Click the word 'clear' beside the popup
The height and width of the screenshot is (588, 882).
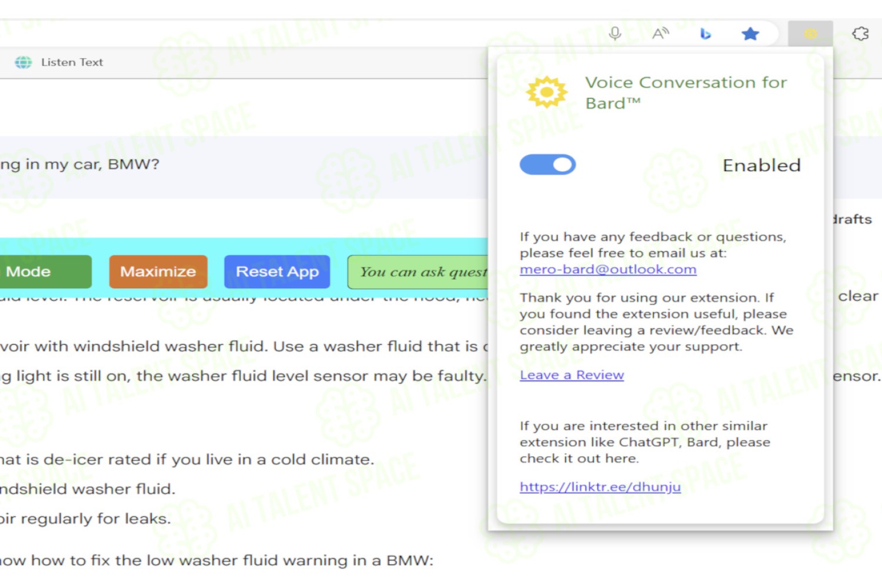[858, 296]
